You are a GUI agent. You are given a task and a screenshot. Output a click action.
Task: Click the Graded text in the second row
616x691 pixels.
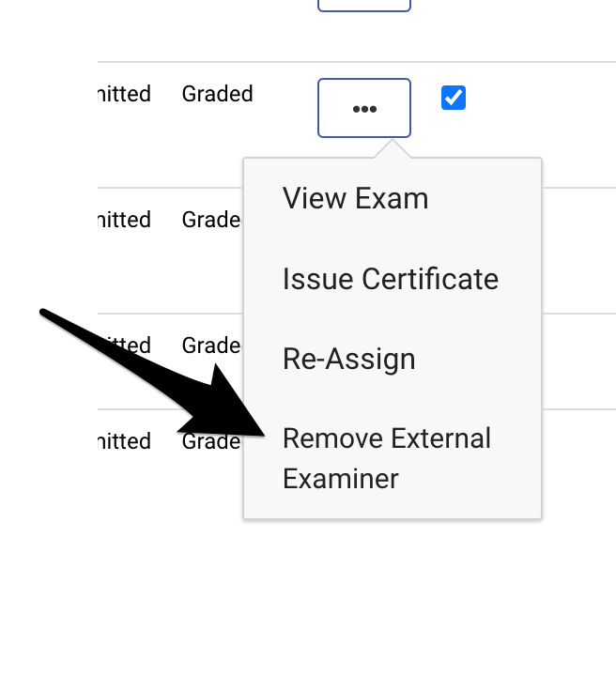click(x=210, y=220)
